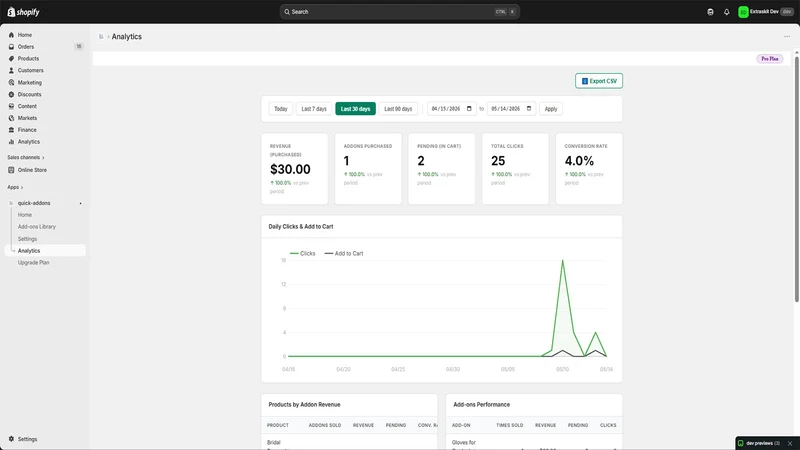This screenshot has height=450, width=800.
Task: Open notifications bell
Action: [727, 12]
